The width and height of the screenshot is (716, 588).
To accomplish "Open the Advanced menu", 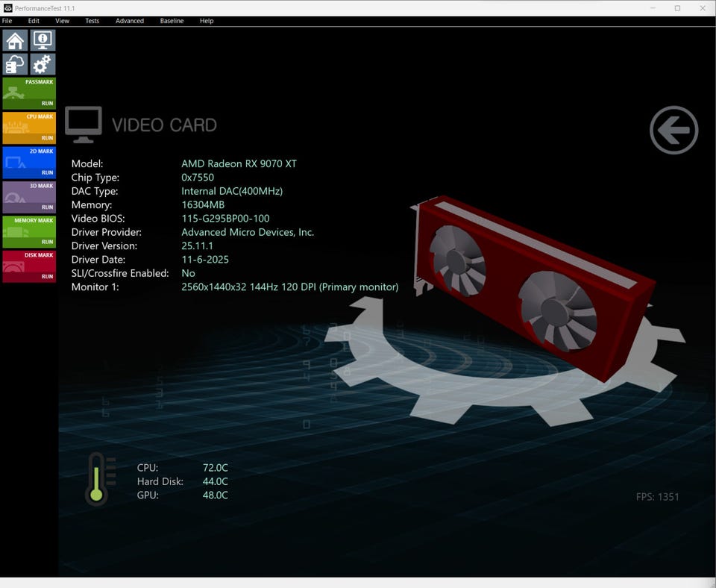I will 130,21.
